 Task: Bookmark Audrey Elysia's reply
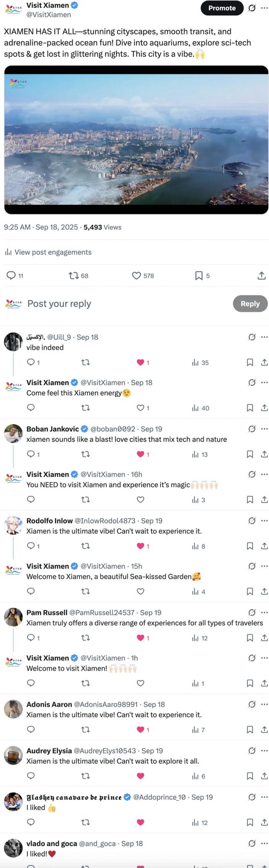[250, 776]
